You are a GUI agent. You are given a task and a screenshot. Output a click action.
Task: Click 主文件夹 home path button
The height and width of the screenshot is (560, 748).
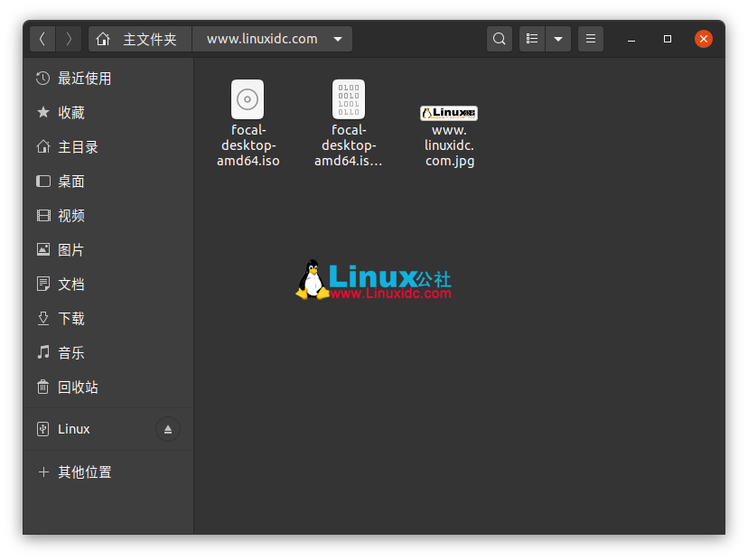[x=140, y=39]
